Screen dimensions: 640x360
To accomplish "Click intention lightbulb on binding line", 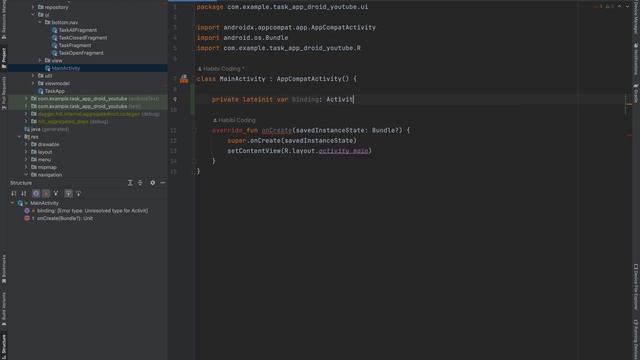I will 175,99.
